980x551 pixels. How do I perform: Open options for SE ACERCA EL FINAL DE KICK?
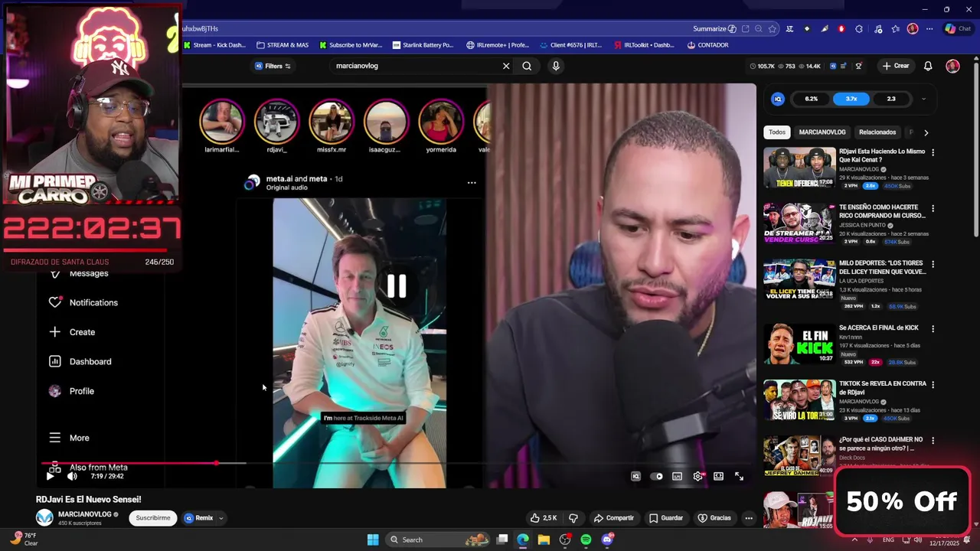click(933, 329)
